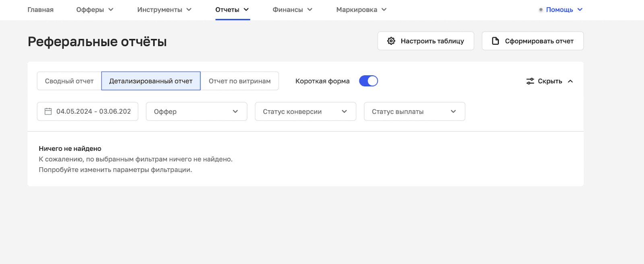Click the document icon in Сформировать отчет
The height and width of the screenshot is (264, 644).
(495, 41)
